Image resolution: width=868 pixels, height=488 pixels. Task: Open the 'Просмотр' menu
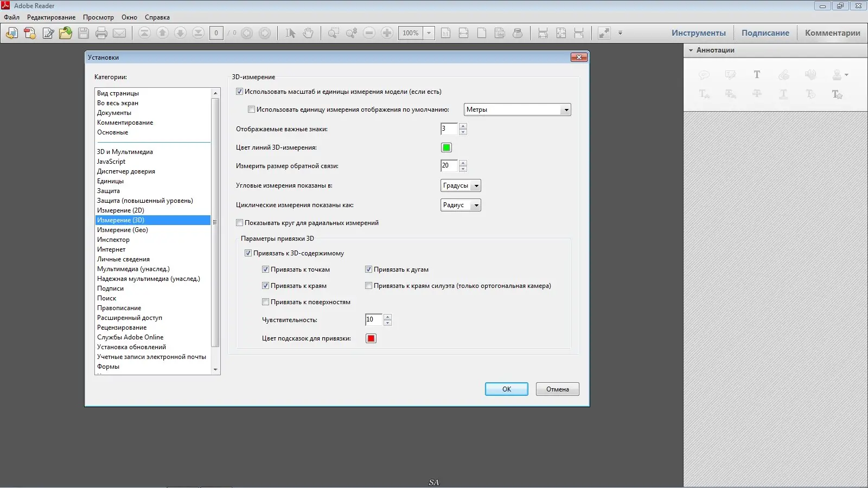[x=99, y=17]
